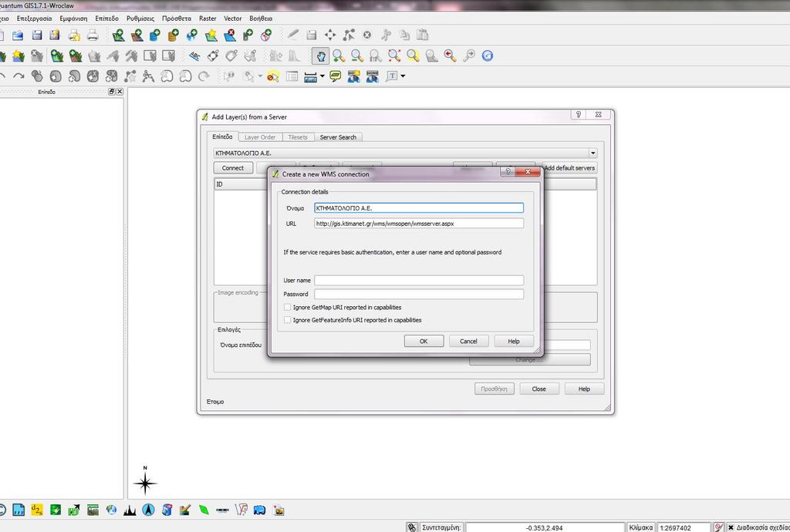Viewport: 790px width, 532px height.
Task: Click the green leaf plugin icon
Action: tap(204, 510)
